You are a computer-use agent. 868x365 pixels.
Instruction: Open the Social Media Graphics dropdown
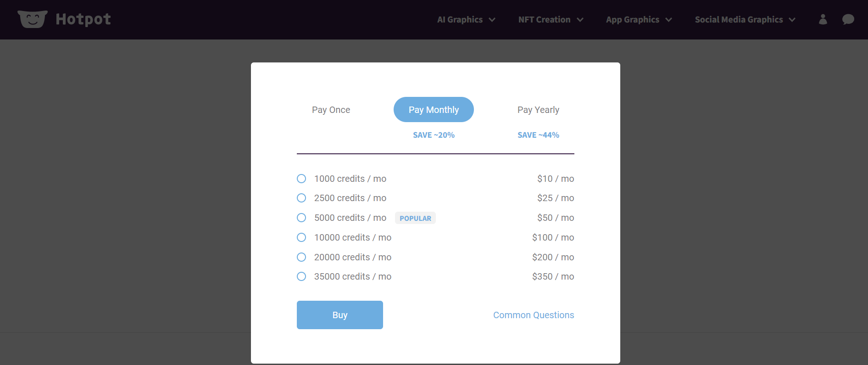[x=745, y=20]
